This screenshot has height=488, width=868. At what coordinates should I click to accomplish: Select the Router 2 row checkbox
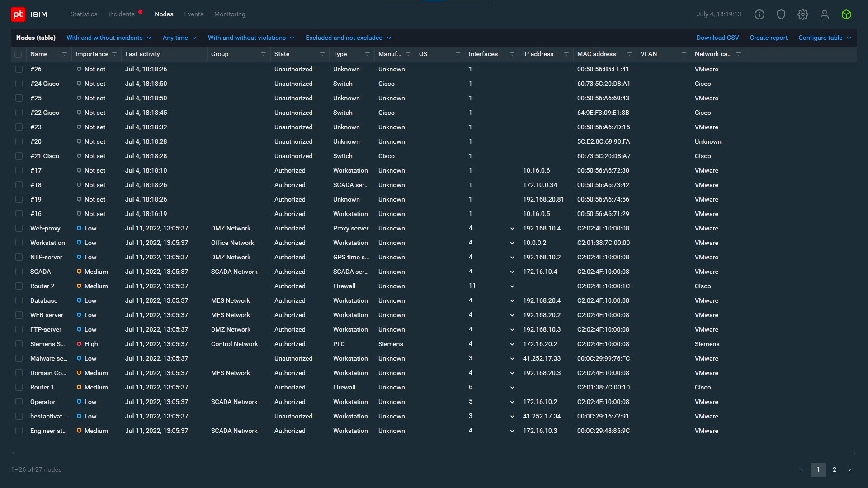(x=19, y=286)
